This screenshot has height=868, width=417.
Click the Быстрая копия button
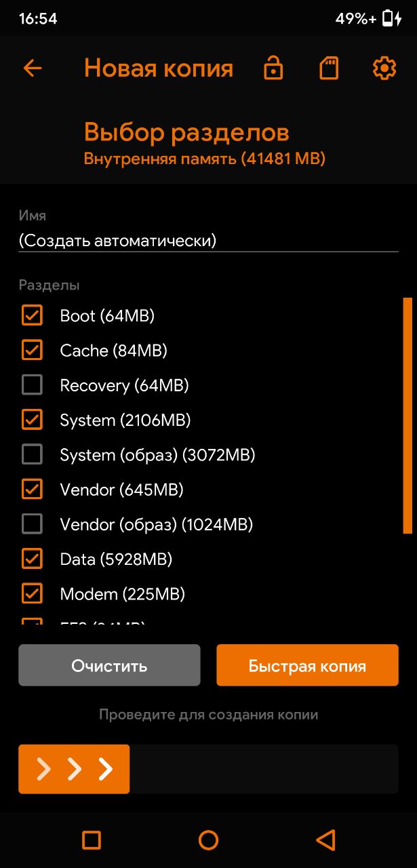(307, 665)
